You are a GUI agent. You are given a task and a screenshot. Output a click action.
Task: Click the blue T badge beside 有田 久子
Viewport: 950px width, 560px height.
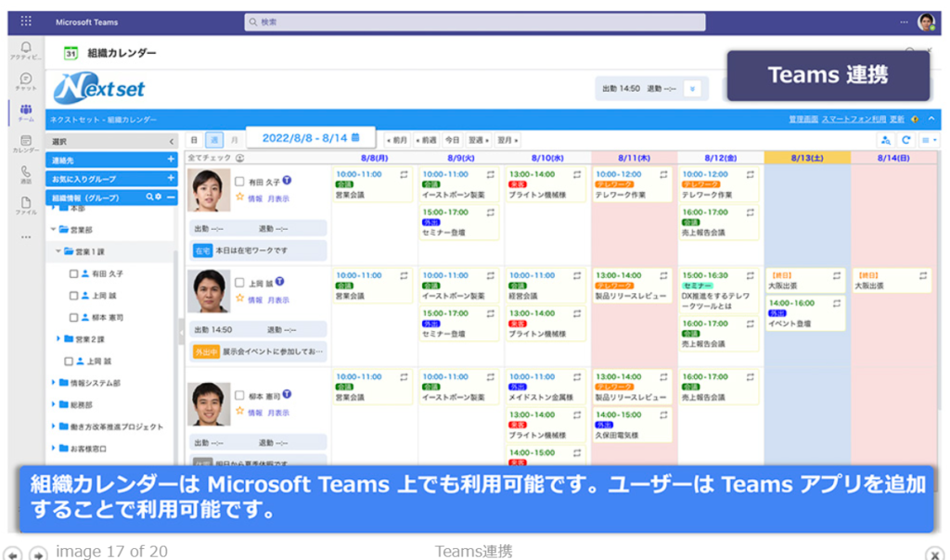tap(288, 181)
